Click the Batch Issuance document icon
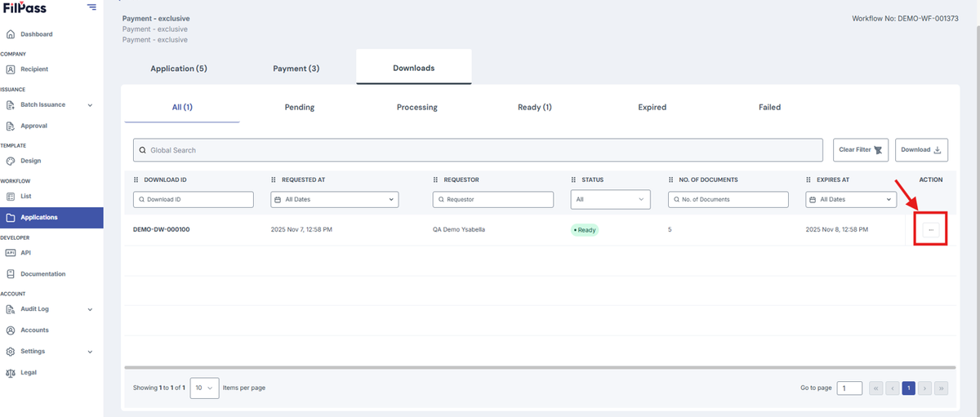The height and width of the screenshot is (417, 980). (11, 104)
